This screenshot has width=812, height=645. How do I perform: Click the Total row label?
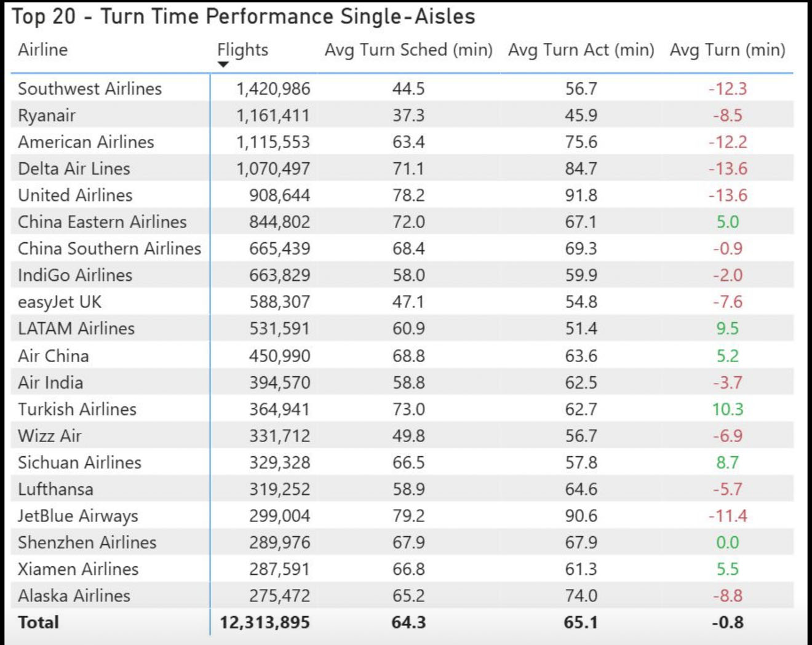39,622
